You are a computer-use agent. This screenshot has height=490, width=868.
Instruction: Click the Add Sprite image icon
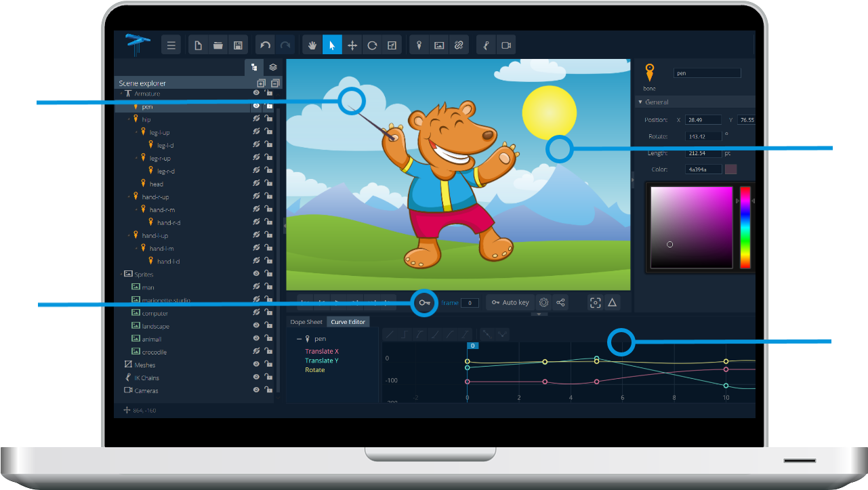click(439, 45)
